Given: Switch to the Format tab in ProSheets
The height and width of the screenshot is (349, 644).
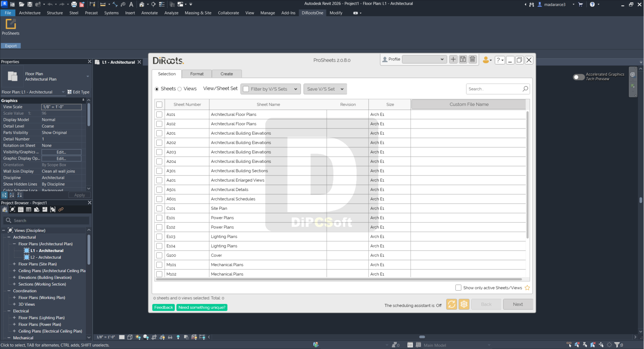Looking at the screenshot, I should (x=197, y=74).
